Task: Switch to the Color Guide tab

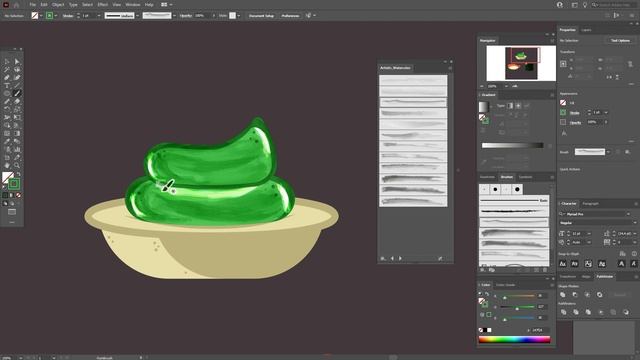Action: (x=505, y=285)
